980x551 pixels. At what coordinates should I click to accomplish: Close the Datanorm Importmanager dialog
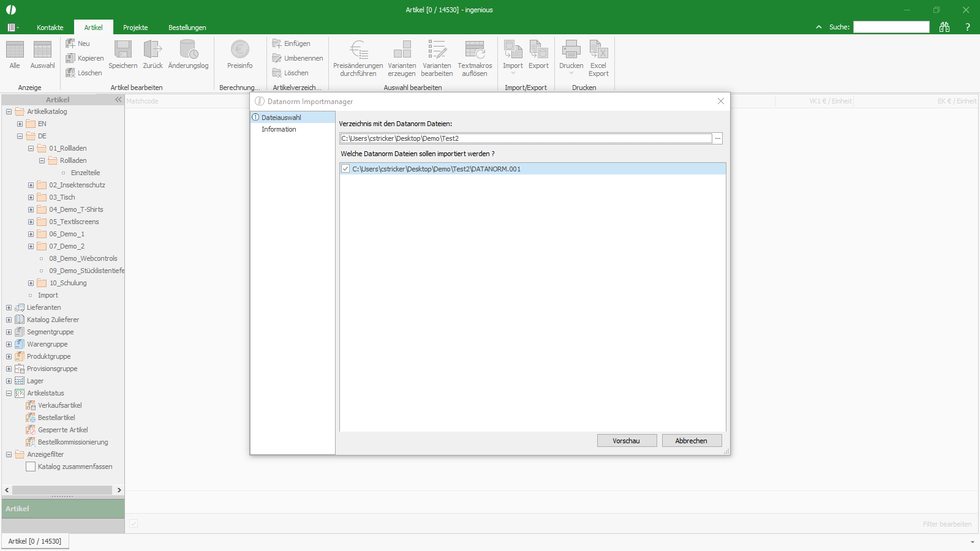tap(721, 101)
